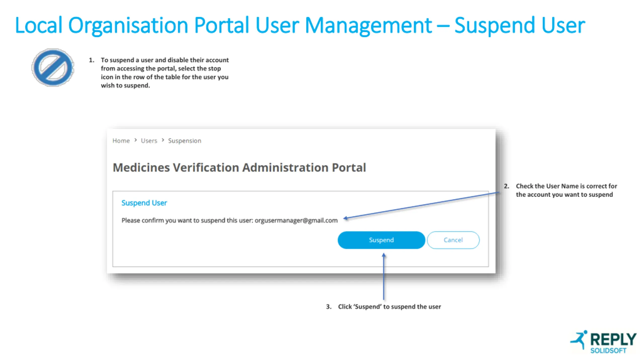Click the chevron between Users and Suspension
Screen dimensions: 644x362
[163, 140]
